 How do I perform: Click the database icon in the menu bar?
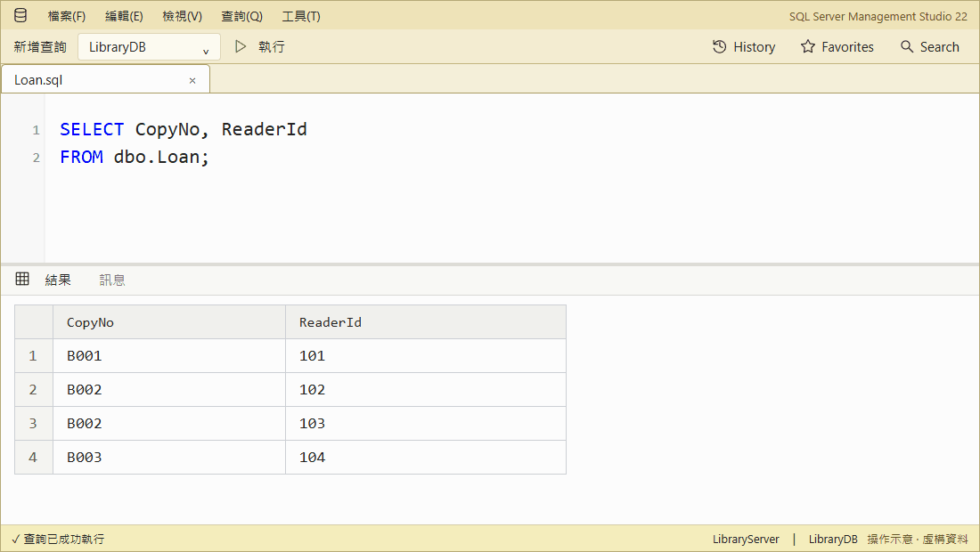(x=20, y=16)
